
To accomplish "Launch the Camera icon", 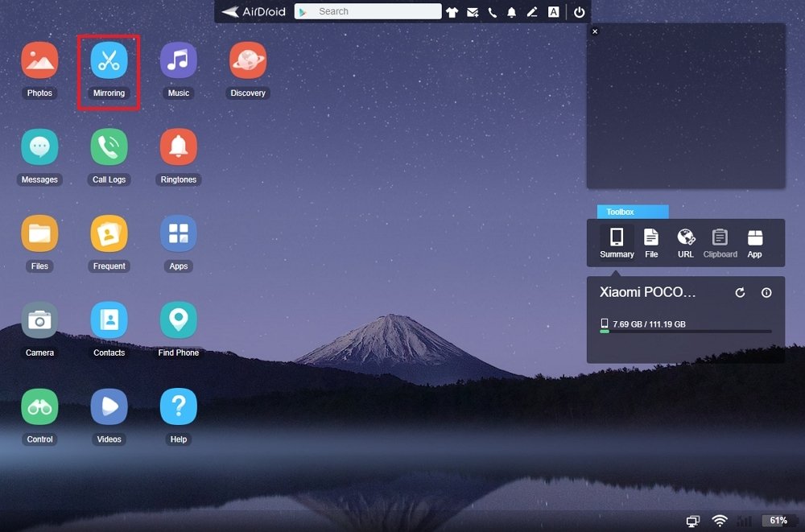I will tap(39, 320).
